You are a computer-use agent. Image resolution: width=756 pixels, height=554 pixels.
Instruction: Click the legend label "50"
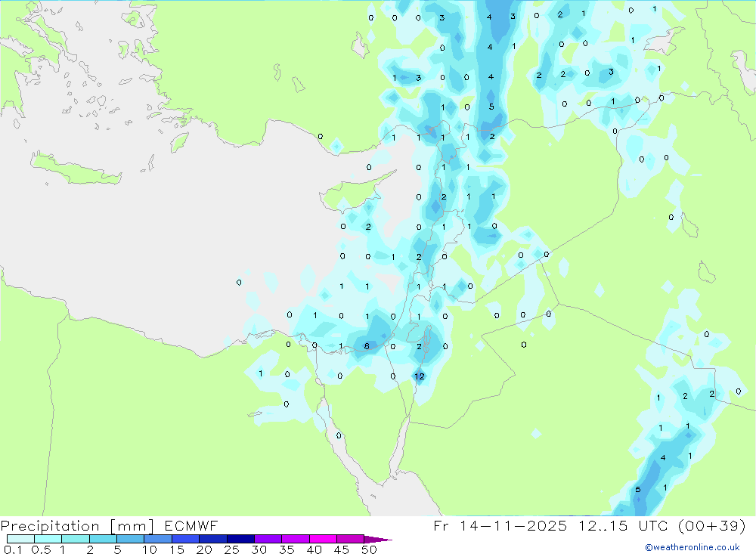tap(370, 549)
